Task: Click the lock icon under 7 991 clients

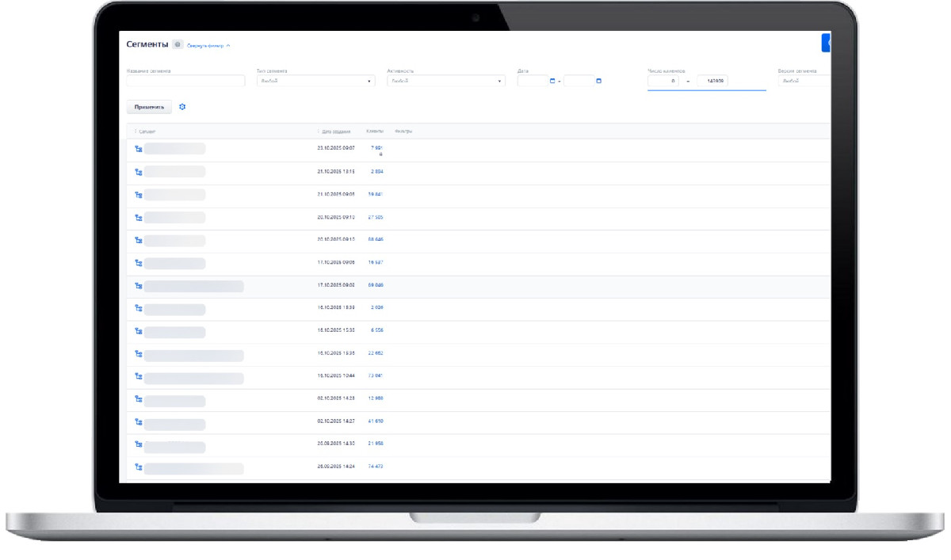Action: (x=380, y=154)
